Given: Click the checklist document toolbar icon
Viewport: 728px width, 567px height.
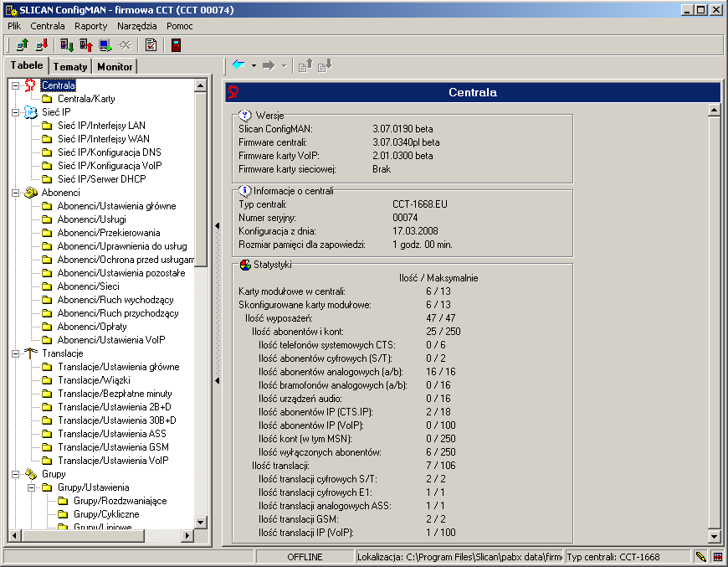Looking at the screenshot, I should (x=151, y=45).
